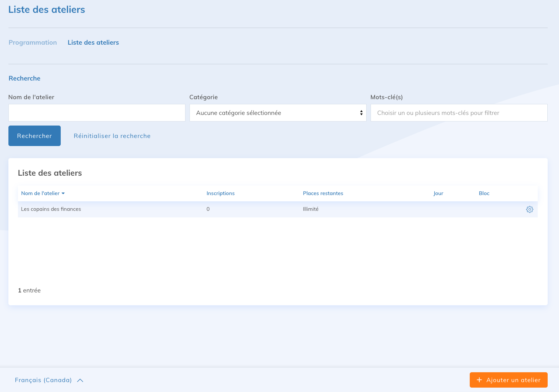Sort table by Jour column

click(x=438, y=193)
